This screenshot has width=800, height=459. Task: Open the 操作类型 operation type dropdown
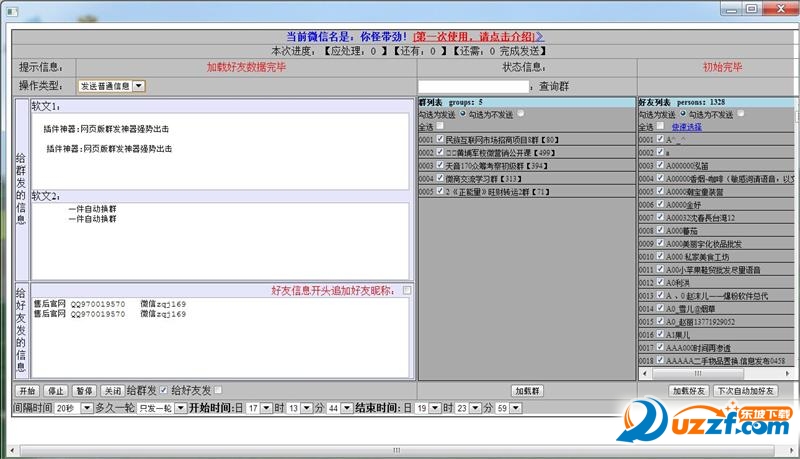112,86
